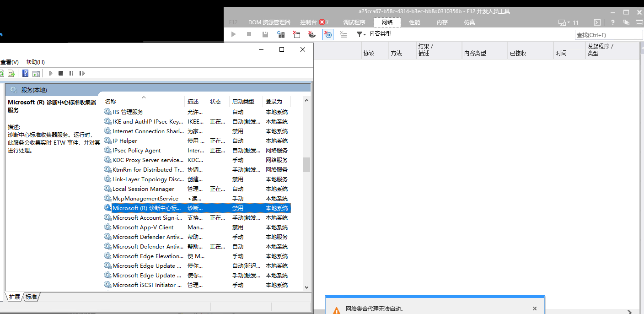Click gear icon of Microsoft iSCSI Initiator

click(x=108, y=285)
